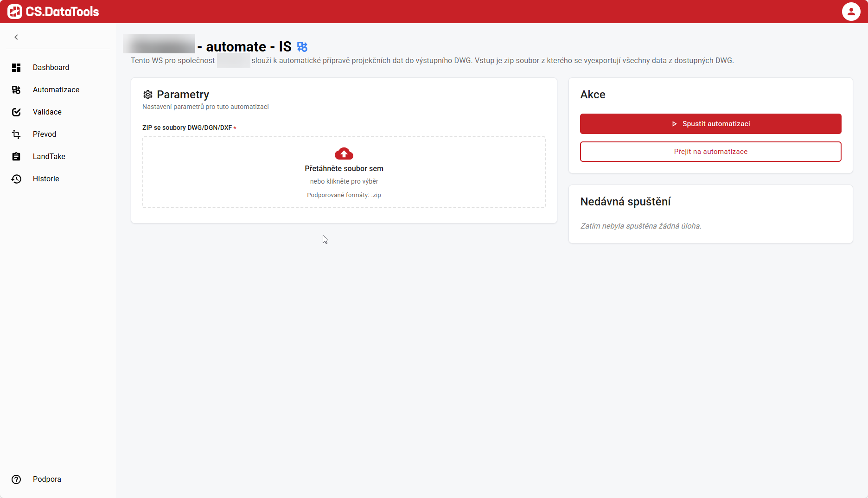Open Historie from the sidebar
This screenshot has width=868, height=498.
tap(46, 179)
